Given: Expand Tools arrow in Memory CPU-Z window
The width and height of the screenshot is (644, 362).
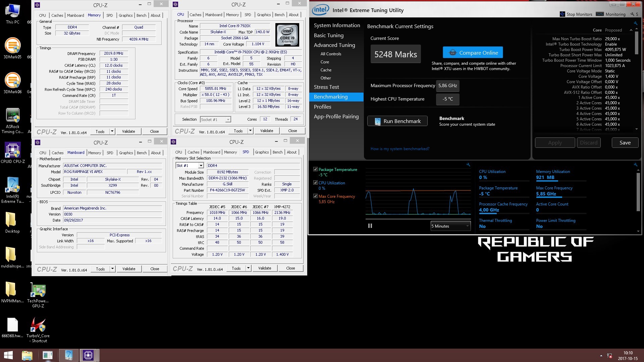Looking at the screenshot, I should 112,131.
